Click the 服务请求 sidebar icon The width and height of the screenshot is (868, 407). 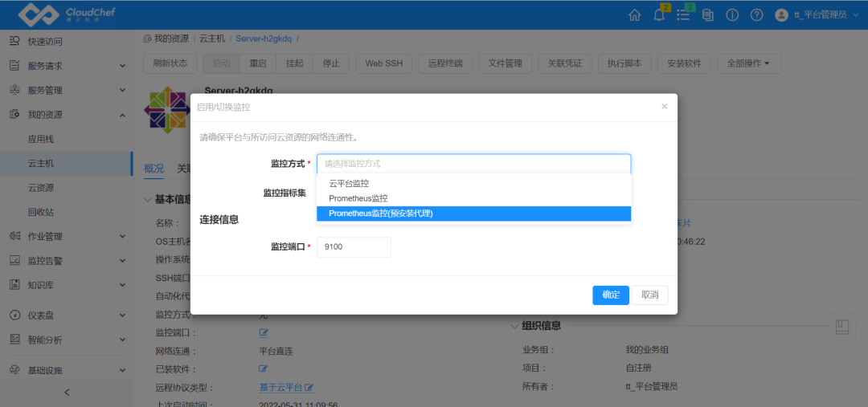pos(15,66)
